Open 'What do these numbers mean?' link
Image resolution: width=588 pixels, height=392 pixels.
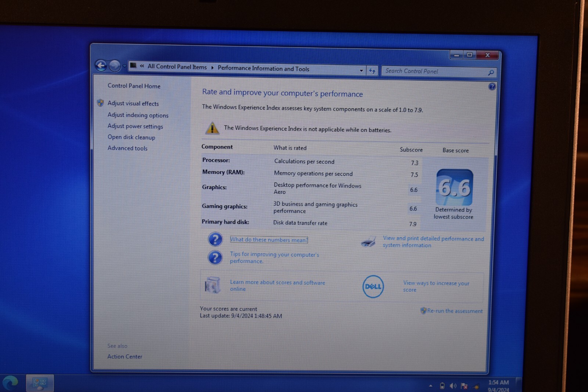[269, 240]
